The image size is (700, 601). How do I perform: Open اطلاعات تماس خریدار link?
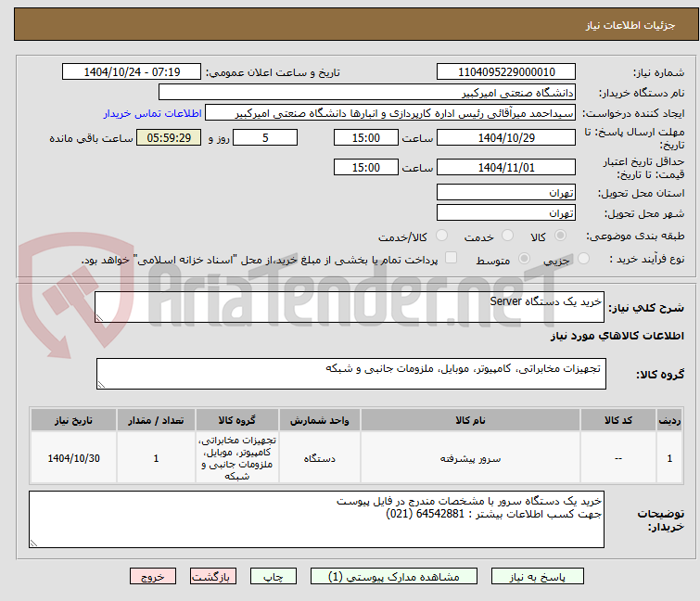point(152,113)
